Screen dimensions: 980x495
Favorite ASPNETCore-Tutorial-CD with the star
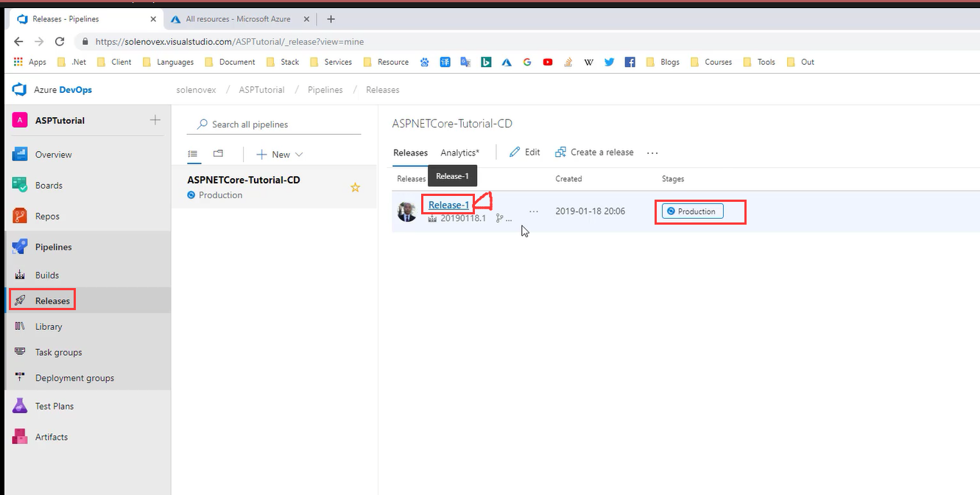pyautogui.click(x=355, y=188)
